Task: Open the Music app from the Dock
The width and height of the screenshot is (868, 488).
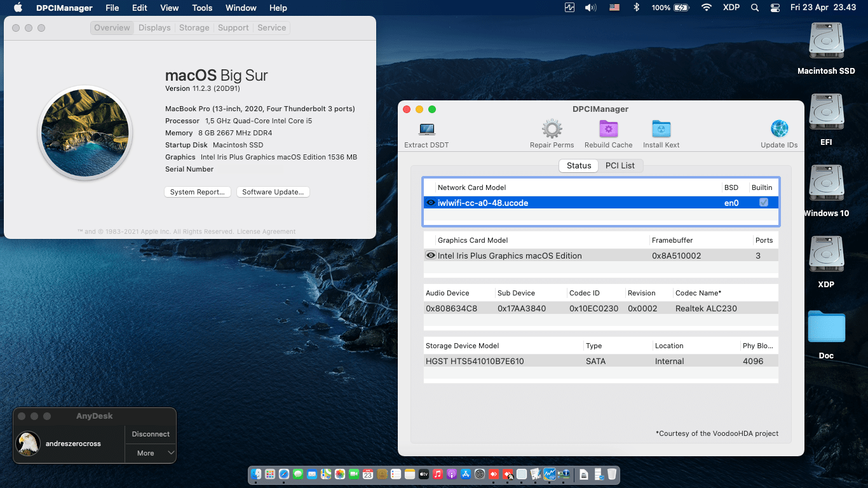Action: (x=438, y=474)
